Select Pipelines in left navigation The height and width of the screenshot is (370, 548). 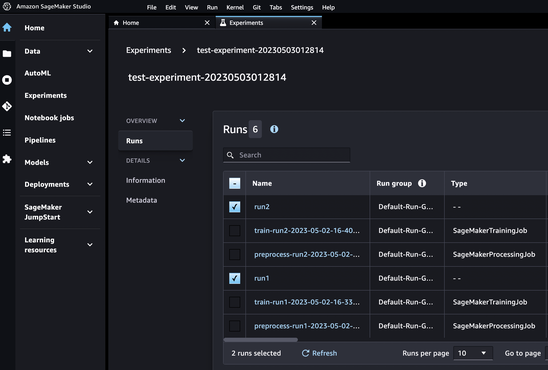click(x=40, y=140)
